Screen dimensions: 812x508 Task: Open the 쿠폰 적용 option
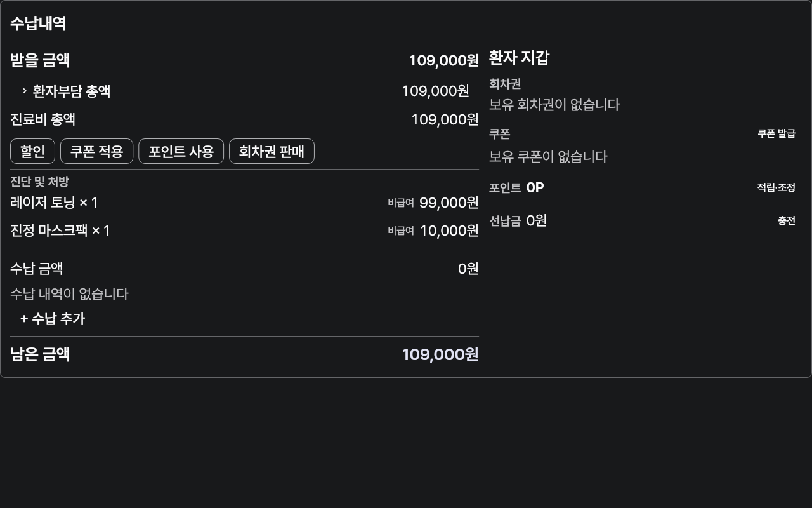pos(96,151)
